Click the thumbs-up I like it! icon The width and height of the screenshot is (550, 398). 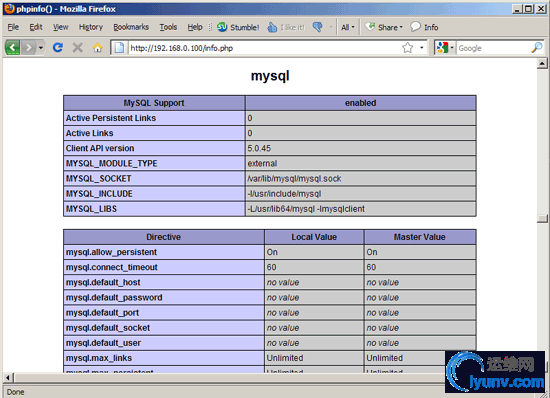tap(272, 27)
